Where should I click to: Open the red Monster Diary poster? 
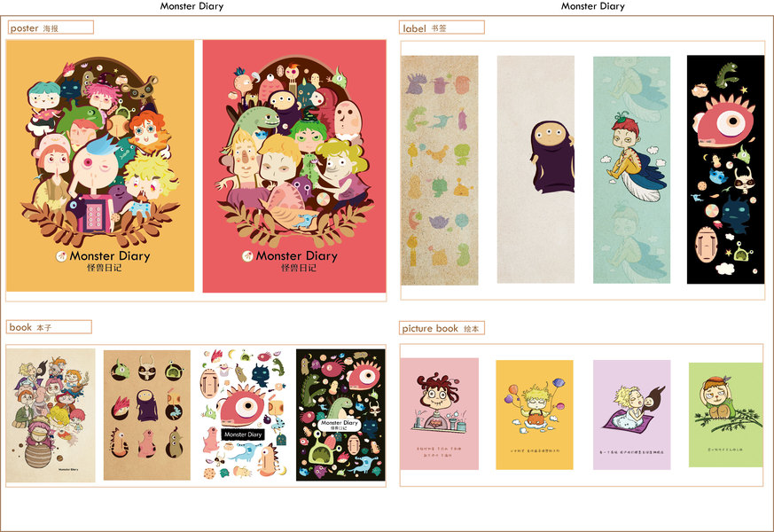click(294, 167)
